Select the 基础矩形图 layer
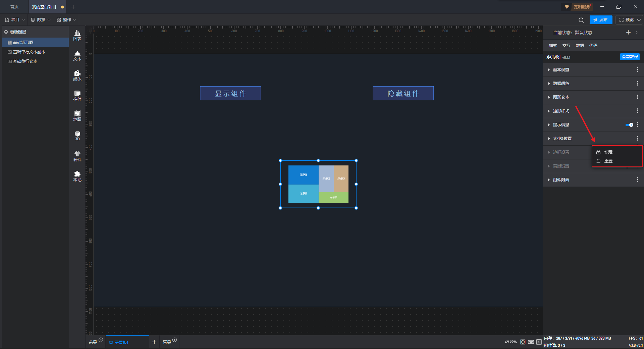Viewport: 644px width, 349px height. point(35,42)
